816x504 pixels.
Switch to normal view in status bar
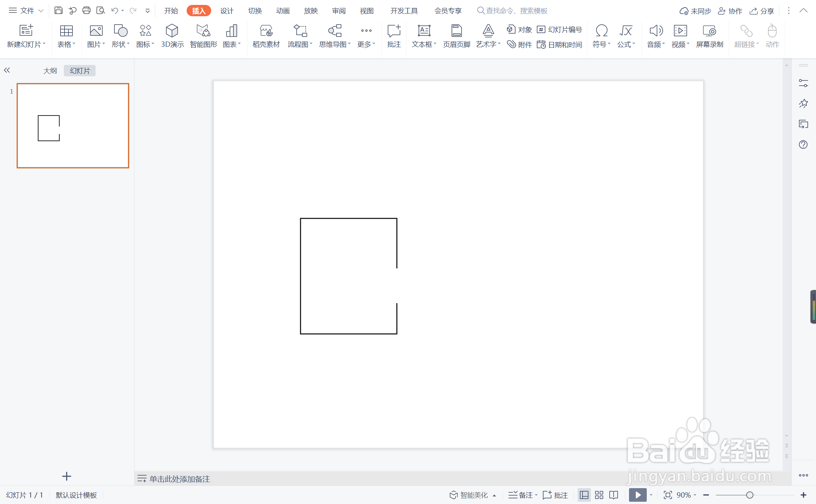[x=584, y=495]
